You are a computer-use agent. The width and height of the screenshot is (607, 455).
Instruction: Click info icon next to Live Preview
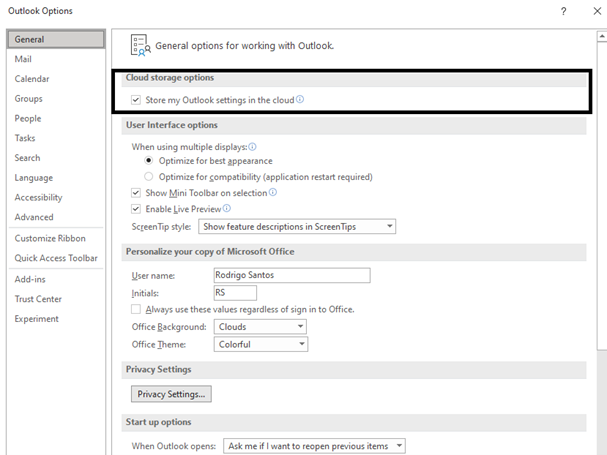(x=227, y=208)
